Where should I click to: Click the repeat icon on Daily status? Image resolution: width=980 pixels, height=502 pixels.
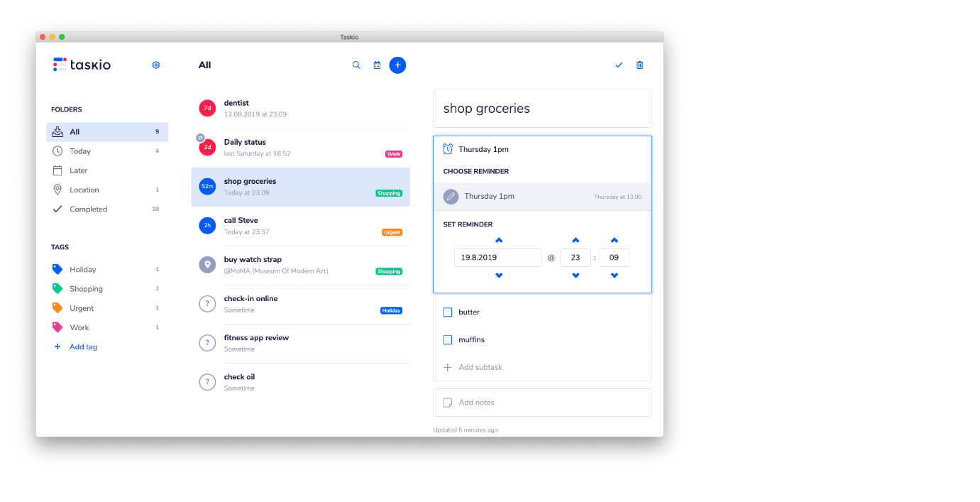click(x=200, y=138)
